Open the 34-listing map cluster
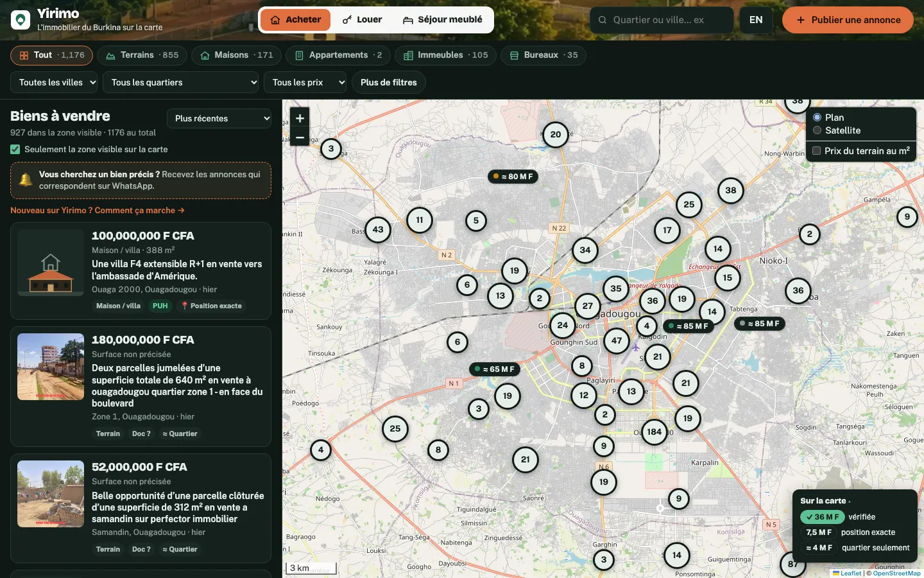Image resolution: width=924 pixels, height=578 pixels. click(585, 250)
